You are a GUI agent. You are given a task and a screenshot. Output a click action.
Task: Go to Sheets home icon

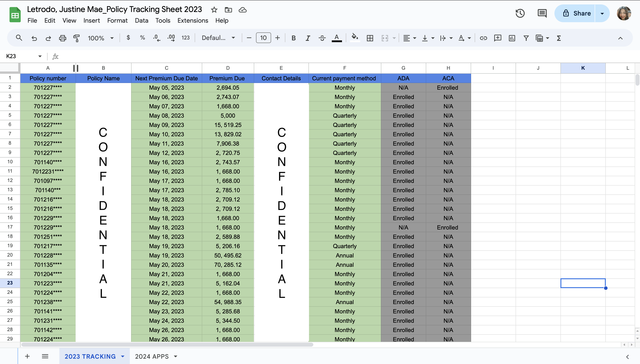point(15,14)
